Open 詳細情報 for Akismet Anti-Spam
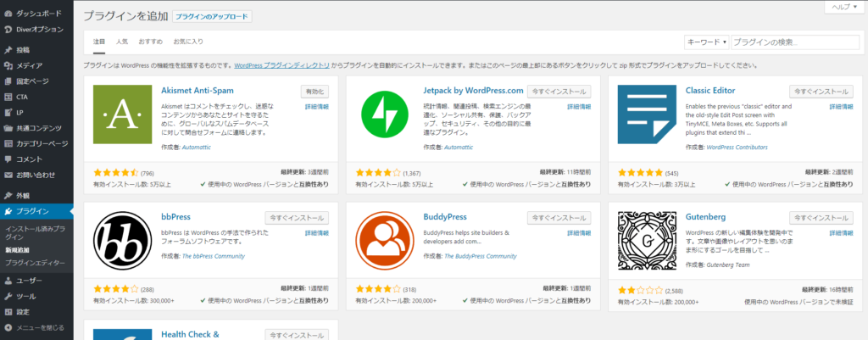 [x=317, y=107]
